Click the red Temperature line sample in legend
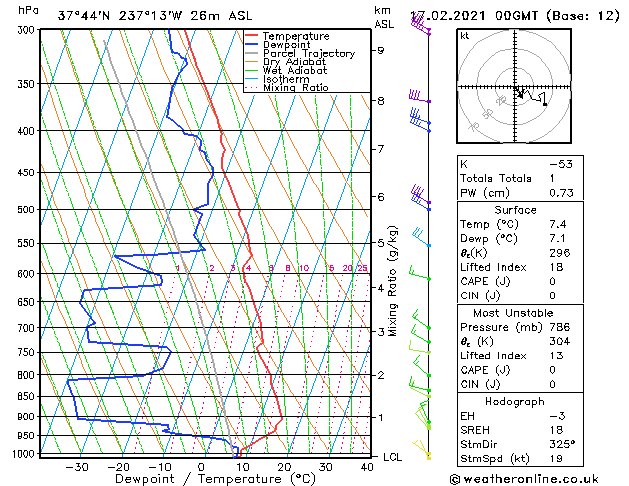Image resolution: width=629 pixels, height=486 pixels. tap(252, 35)
